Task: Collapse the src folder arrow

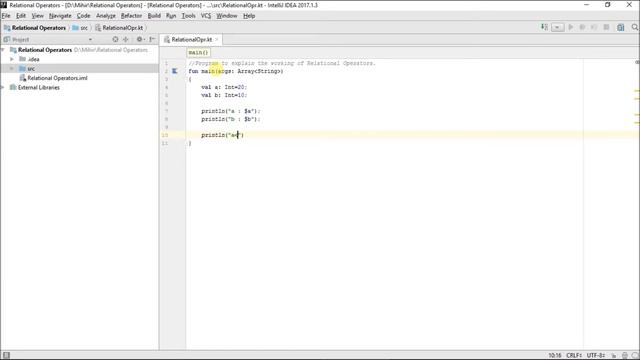Action: click(x=12, y=69)
